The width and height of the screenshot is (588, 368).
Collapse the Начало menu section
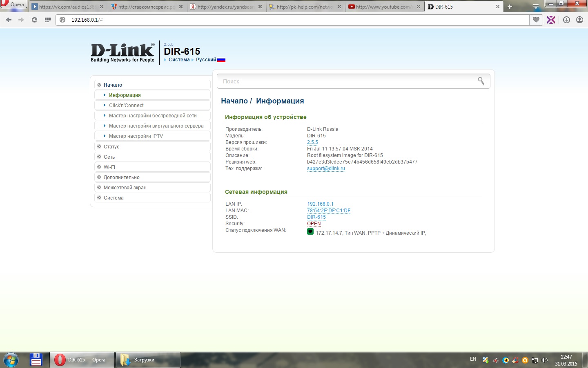tap(152, 85)
